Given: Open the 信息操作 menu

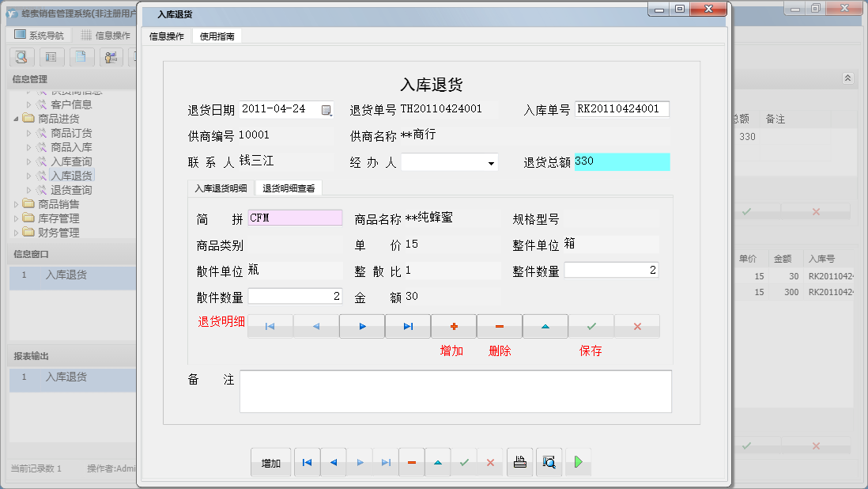Looking at the screenshot, I should point(166,36).
